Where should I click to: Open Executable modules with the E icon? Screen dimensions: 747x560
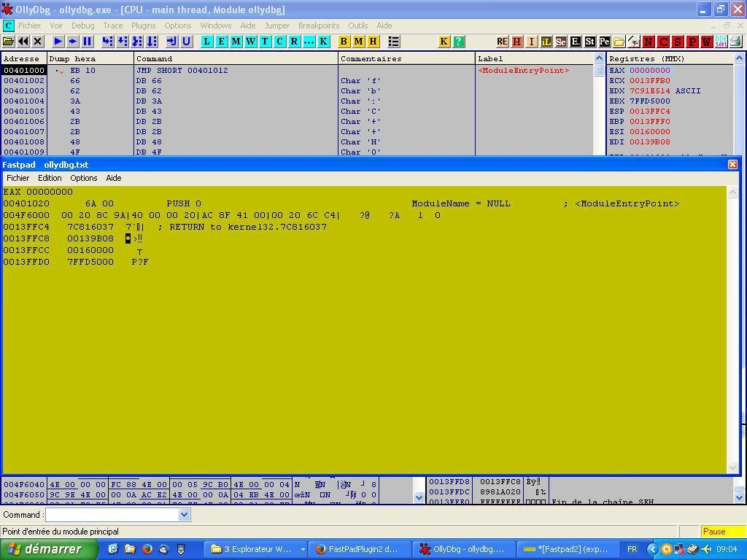coord(222,42)
